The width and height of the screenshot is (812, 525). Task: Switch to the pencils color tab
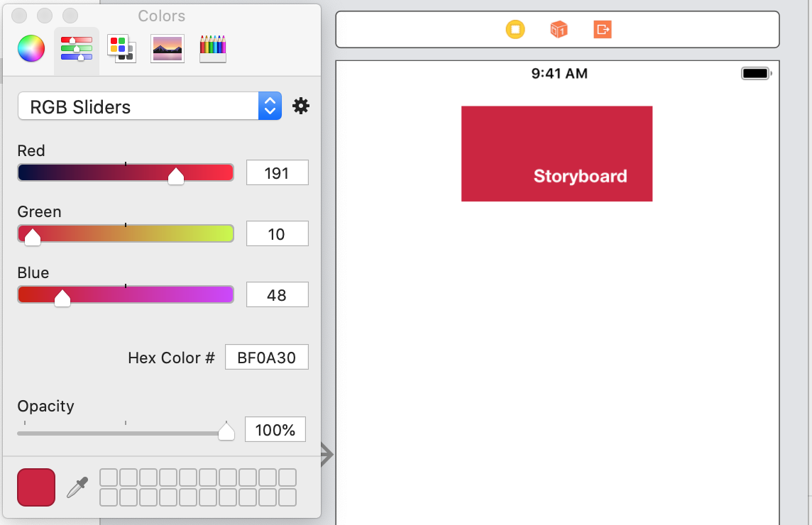pos(213,49)
